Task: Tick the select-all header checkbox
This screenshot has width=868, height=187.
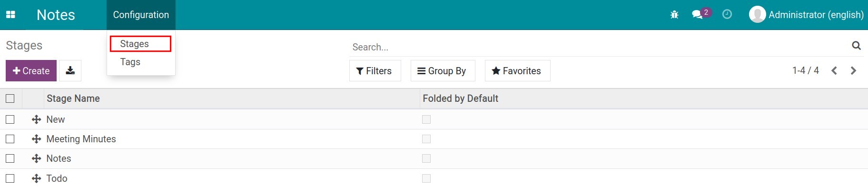Action: coord(10,98)
